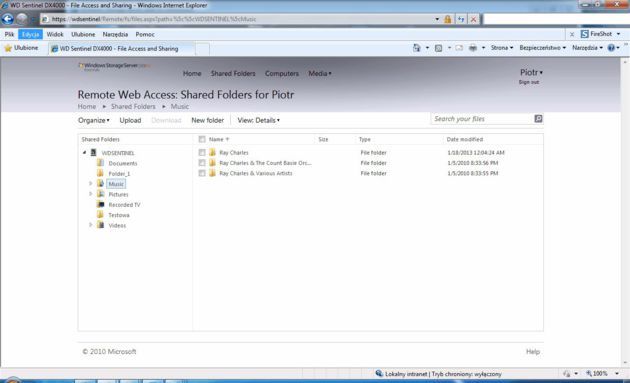
Task: Click the IE Home page toolbar icon
Action: [416, 48]
